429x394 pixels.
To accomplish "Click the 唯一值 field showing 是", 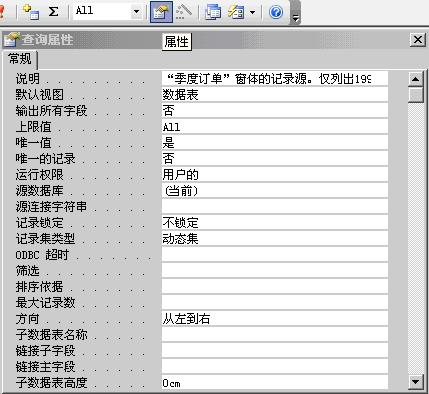I will tap(275, 143).
